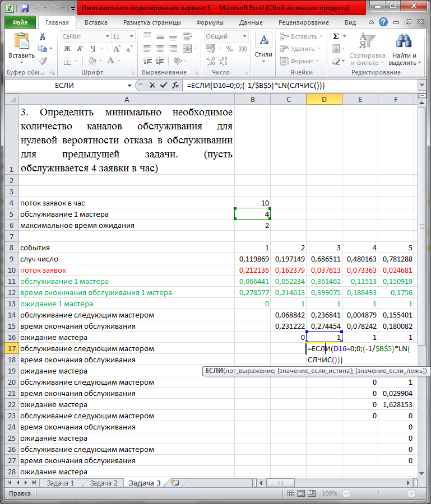The height and width of the screenshot is (504, 431).
Task: Toggle bold (Ж) formatting
Action: [x=67, y=49]
